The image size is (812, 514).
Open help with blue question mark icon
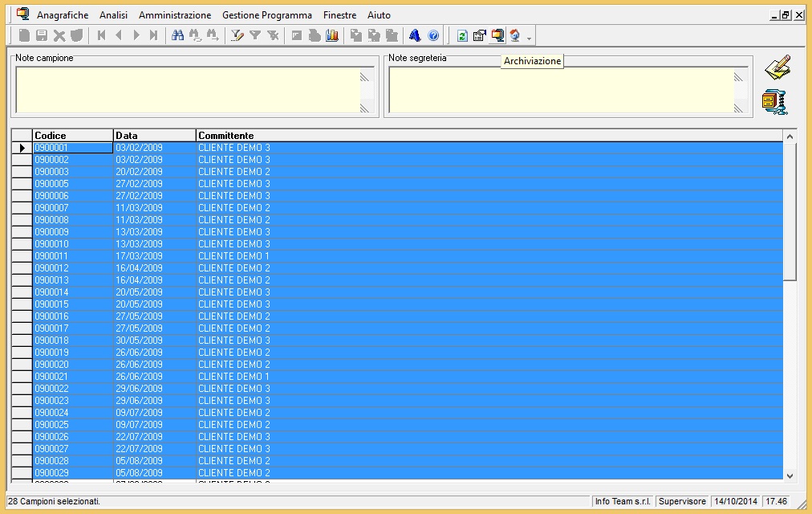pyautogui.click(x=433, y=35)
